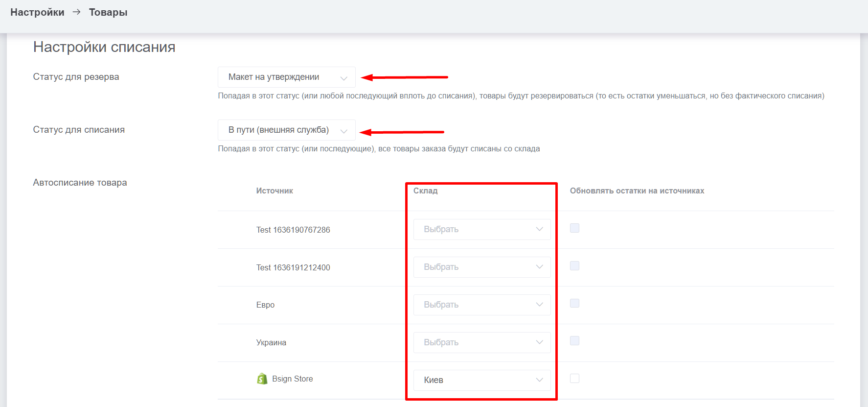Viewport: 868px width, 407px height.
Task: Open the Киев warehouse dropdown for Bsign Store
Action: (x=482, y=380)
